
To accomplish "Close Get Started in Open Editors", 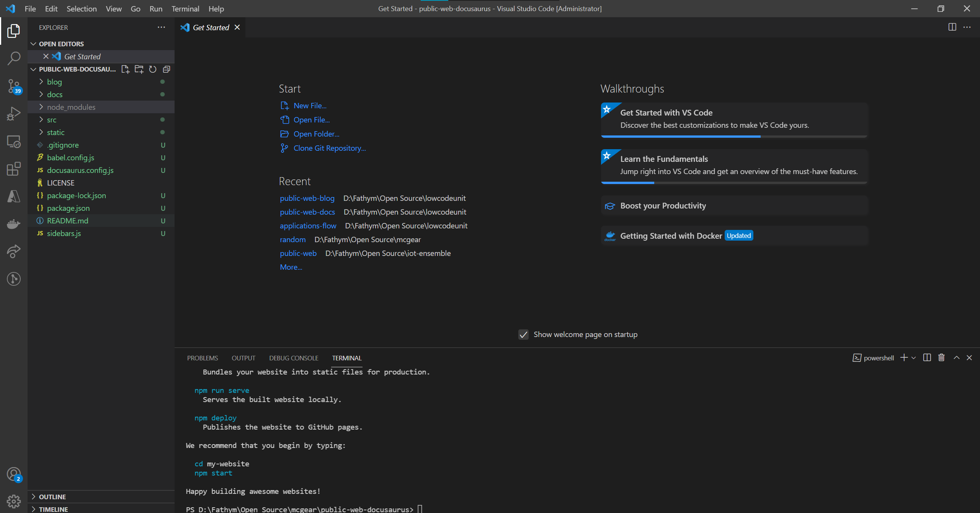I will (46, 56).
